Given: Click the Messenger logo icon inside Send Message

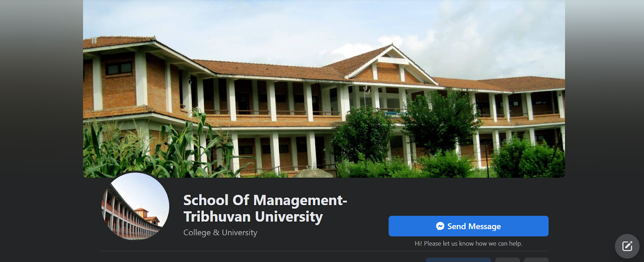Looking at the screenshot, I should (440, 226).
